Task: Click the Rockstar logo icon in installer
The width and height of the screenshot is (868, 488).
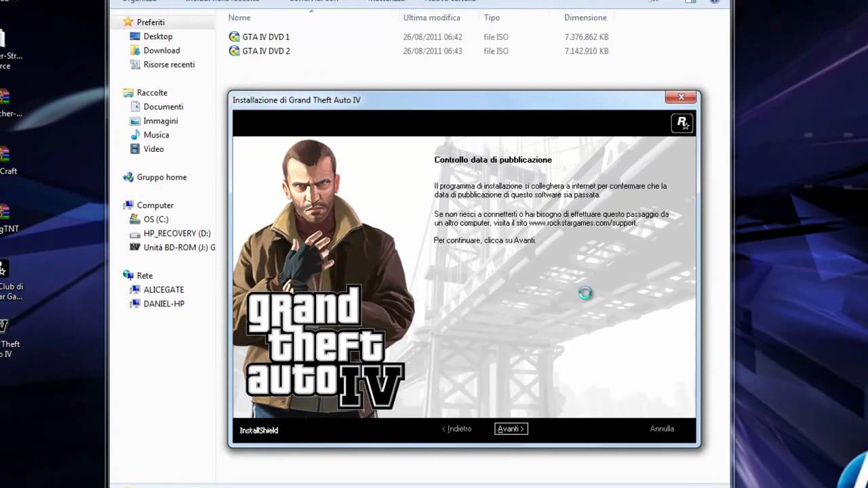Action: click(x=682, y=123)
